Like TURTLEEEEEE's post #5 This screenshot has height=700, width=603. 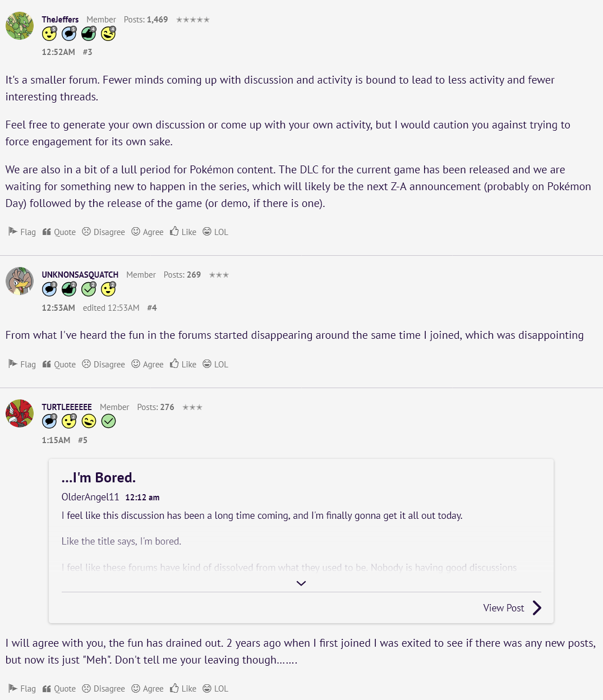click(183, 688)
